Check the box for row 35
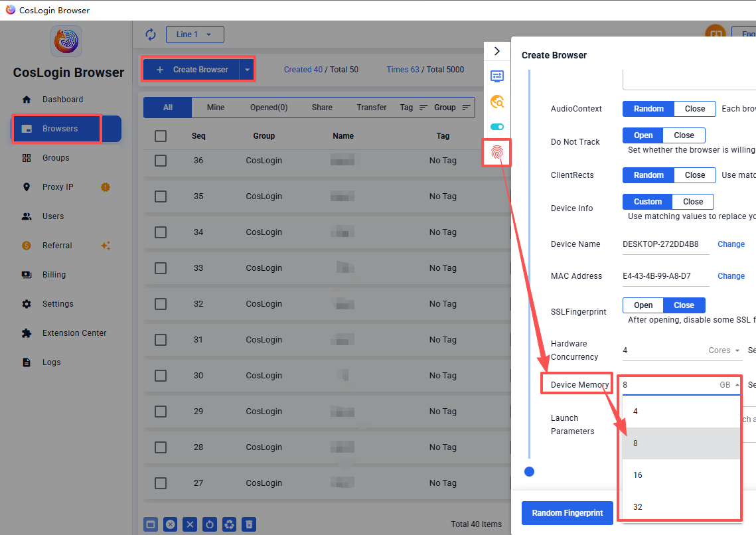The image size is (756, 535). (x=161, y=196)
